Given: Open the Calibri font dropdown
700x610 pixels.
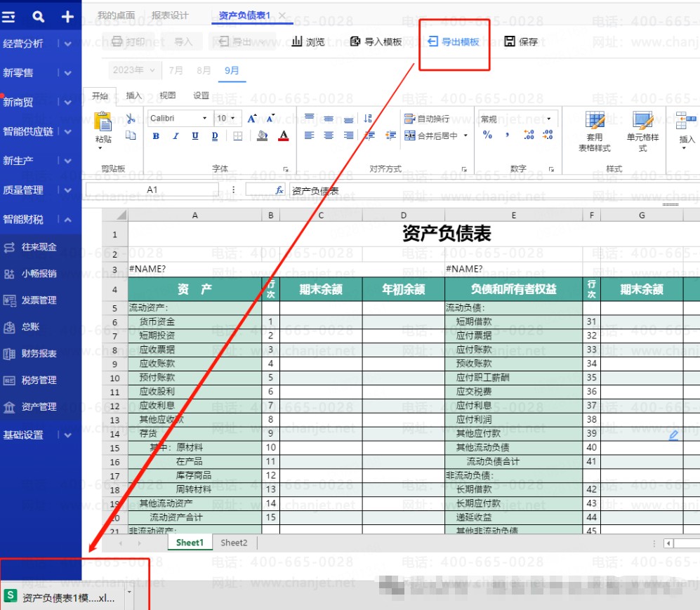Looking at the screenshot, I should pos(178,118).
